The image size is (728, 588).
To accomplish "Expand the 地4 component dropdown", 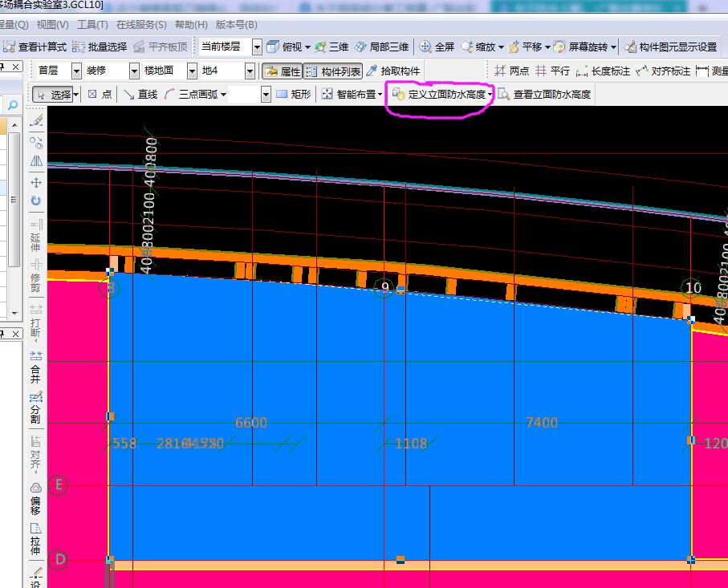I will (x=250, y=71).
